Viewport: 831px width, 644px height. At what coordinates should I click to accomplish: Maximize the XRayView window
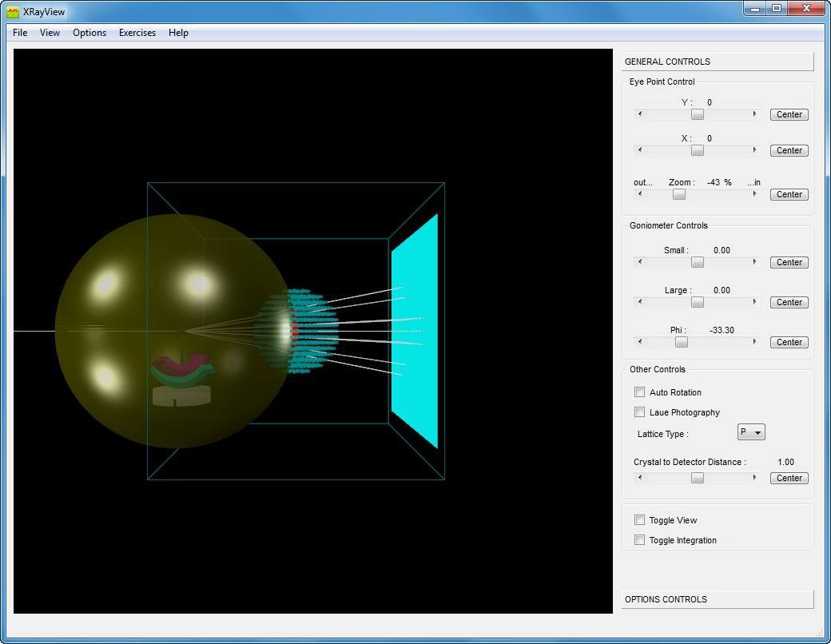(777, 9)
